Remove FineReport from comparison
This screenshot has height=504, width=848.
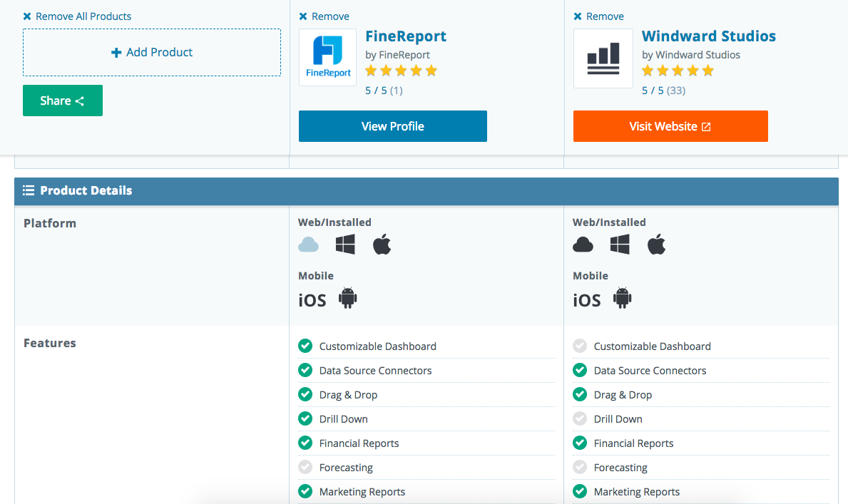(324, 16)
